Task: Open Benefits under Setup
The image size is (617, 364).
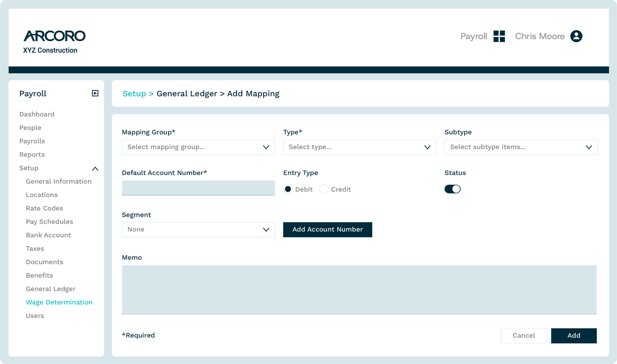Action: point(39,276)
